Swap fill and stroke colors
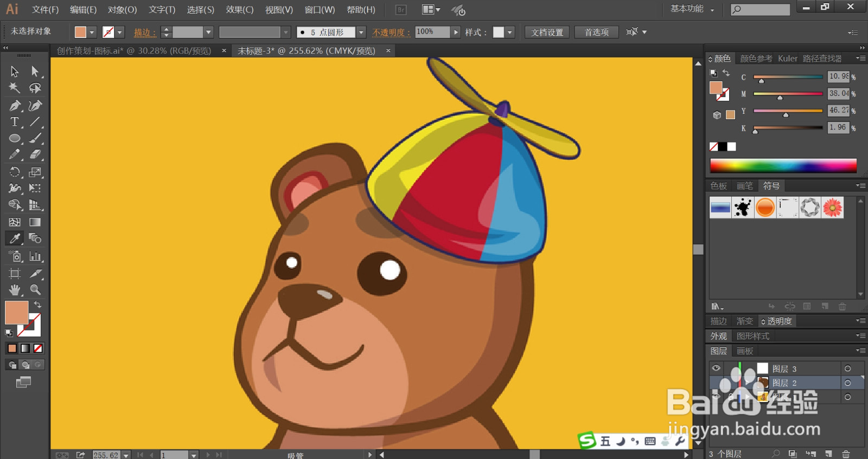 coord(37,305)
